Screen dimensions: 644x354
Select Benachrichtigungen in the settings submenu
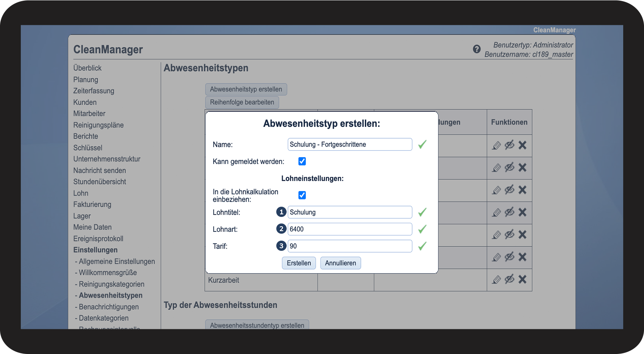click(109, 307)
